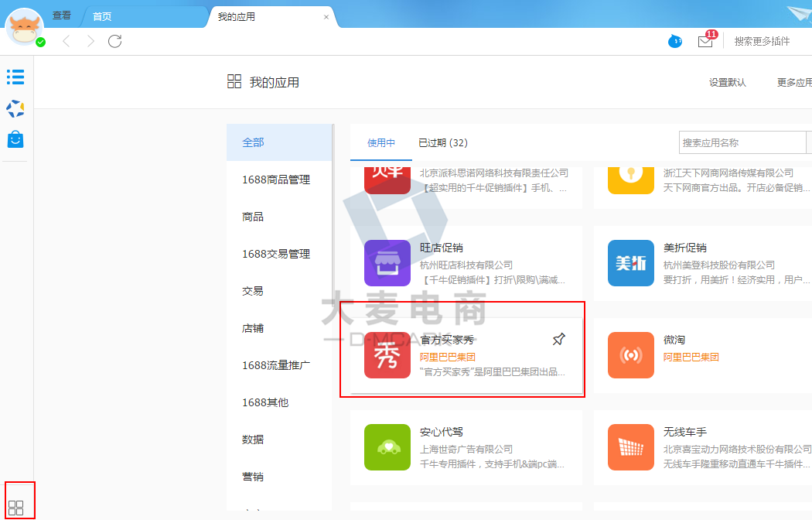Select 1688商品管理 category

pos(279,180)
